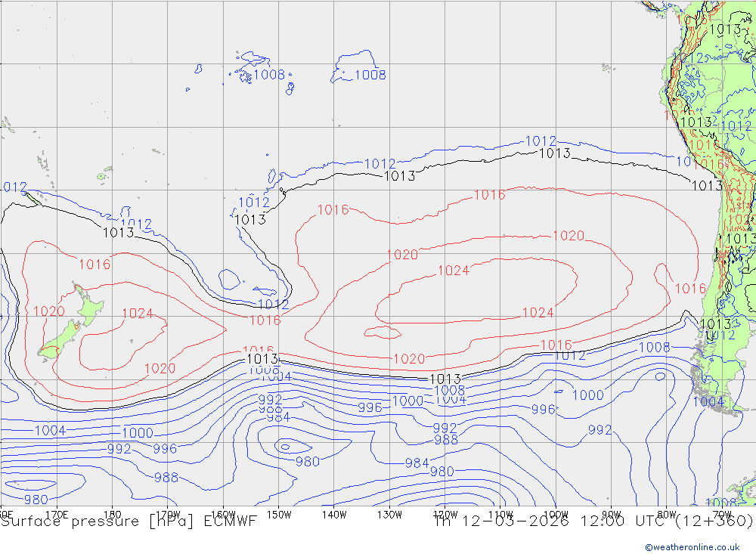
Task: Click the 80W longitude label
Action: (667, 515)
